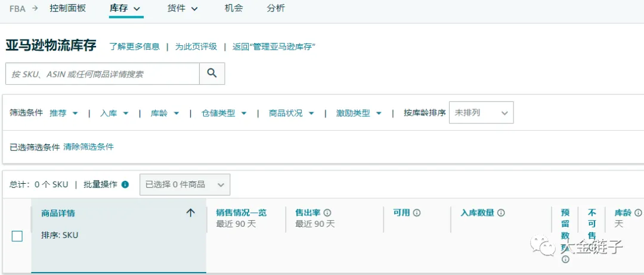Click info icon next to 批量操作
The width and height of the screenshot is (644, 275).
(125, 184)
